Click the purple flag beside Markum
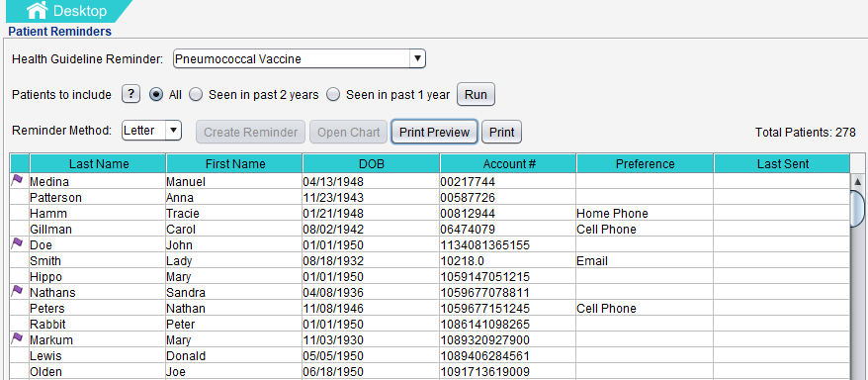 (x=18, y=337)
